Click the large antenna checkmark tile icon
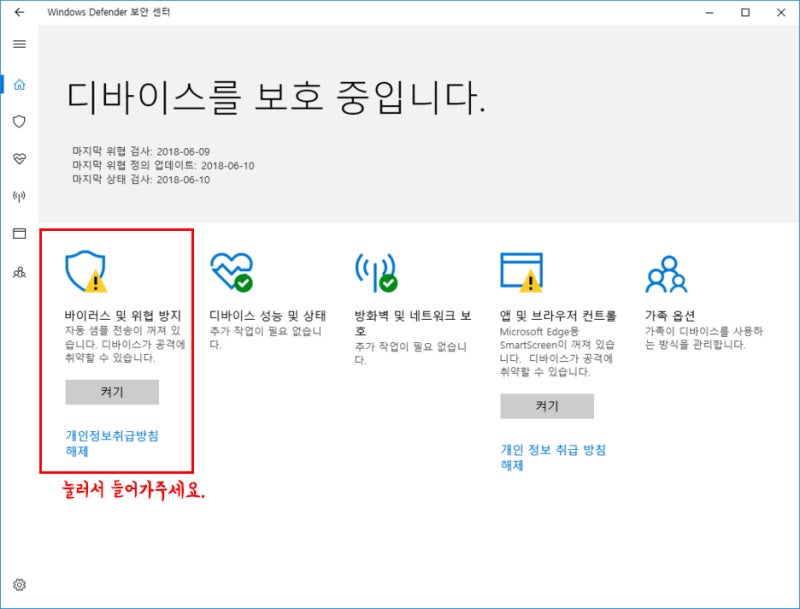This screenshot has width=800, height=609. (x=376, y=272)
